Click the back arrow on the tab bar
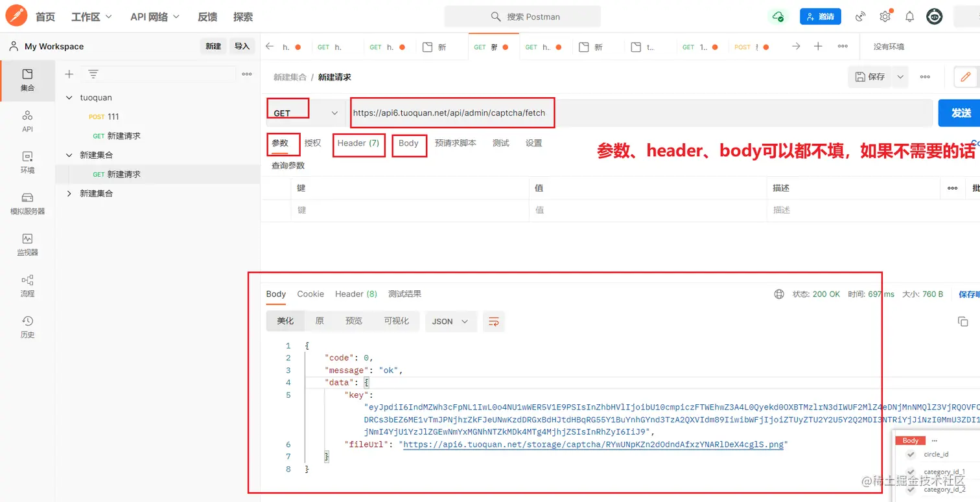This screenshot has width=980, height=502. click(x=270, y=47)
